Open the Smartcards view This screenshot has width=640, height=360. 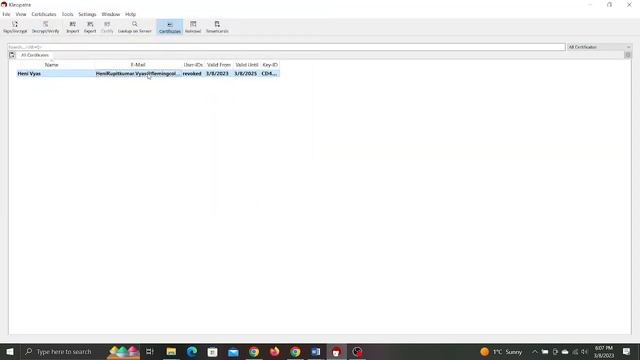(217, 27)
